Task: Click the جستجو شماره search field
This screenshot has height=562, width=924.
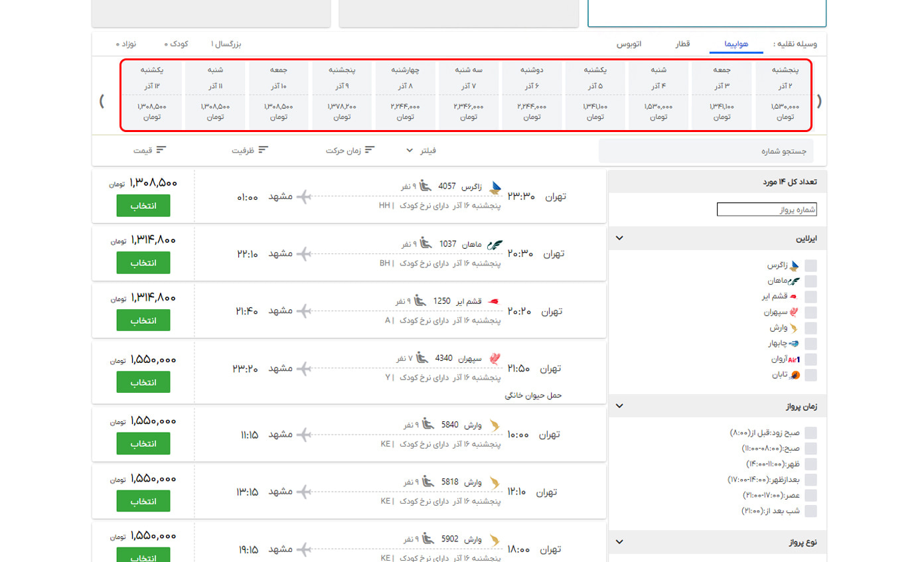Action: click(706, 151)
